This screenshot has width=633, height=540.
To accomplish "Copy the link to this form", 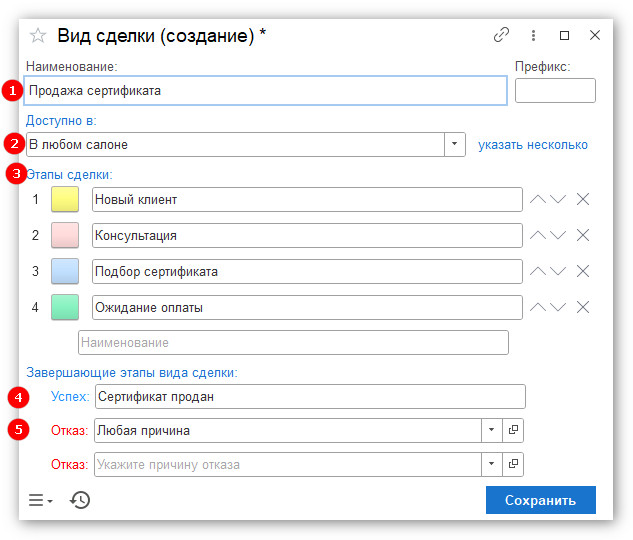I will pos(501,35).
